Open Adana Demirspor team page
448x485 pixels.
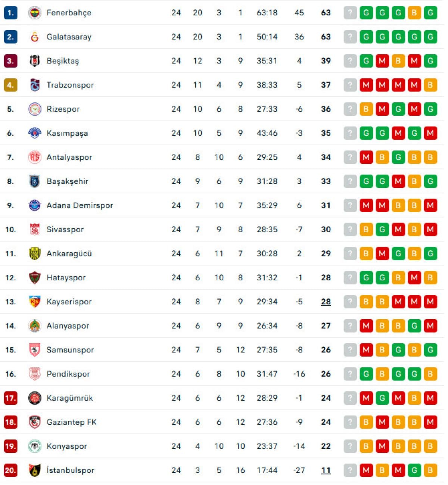click(x=80, y=205)
